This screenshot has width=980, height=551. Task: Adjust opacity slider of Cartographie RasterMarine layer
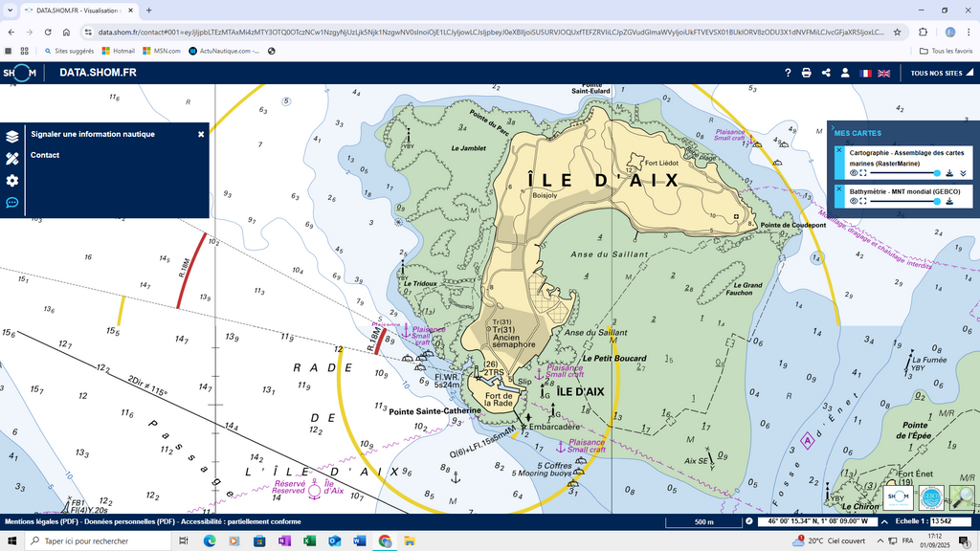tap(904, 173)
